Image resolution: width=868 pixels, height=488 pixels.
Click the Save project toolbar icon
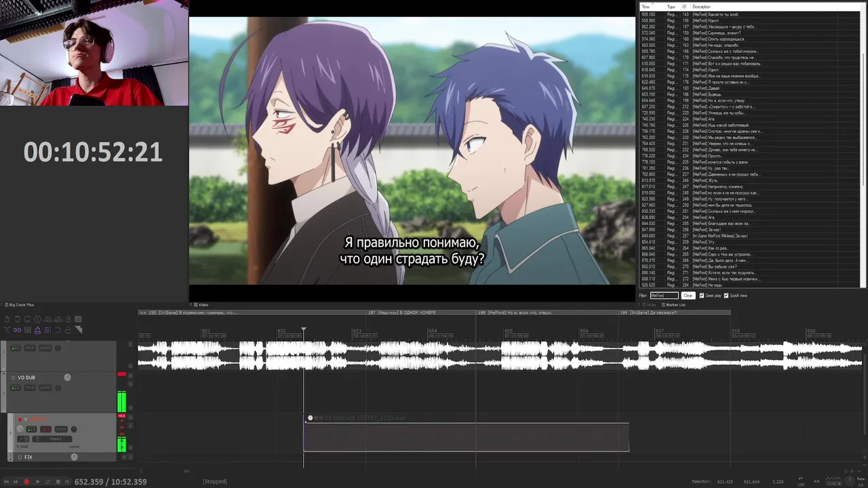coord(27,319)
